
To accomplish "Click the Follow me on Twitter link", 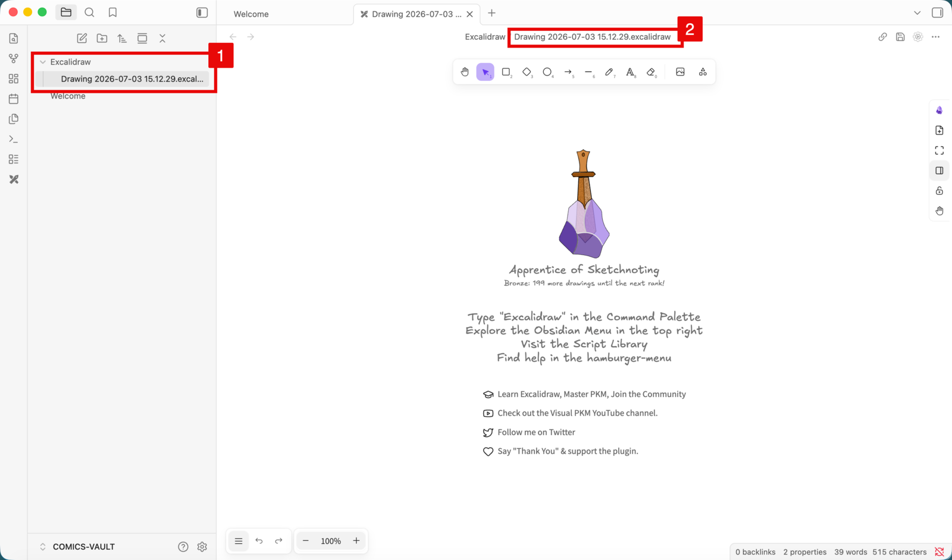I will click(536, 432).
